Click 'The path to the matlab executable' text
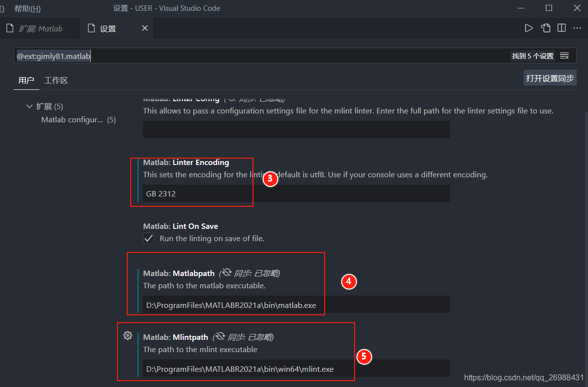Screen dimensions: 588x387 [x=204, y=286]
